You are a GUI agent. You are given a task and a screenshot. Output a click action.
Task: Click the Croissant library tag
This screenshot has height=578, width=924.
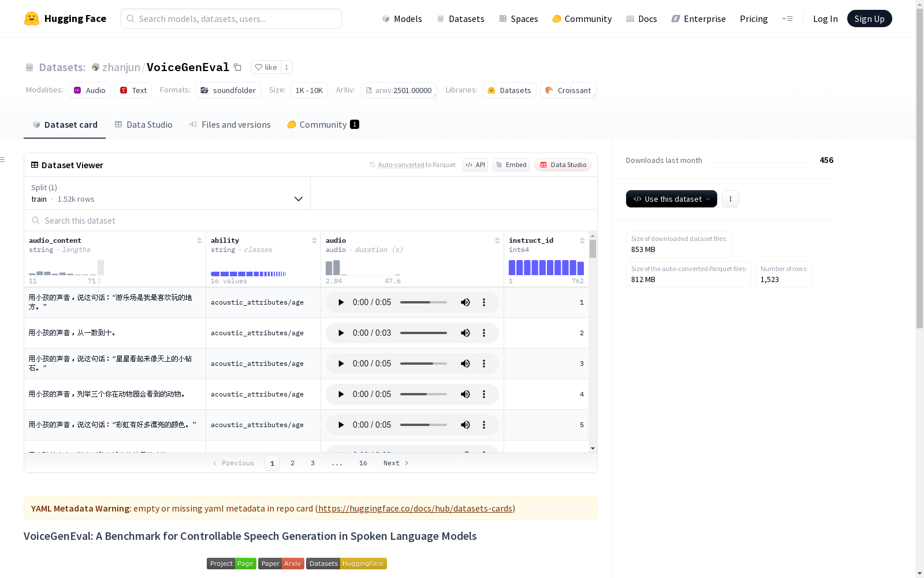tap(568, 90)
